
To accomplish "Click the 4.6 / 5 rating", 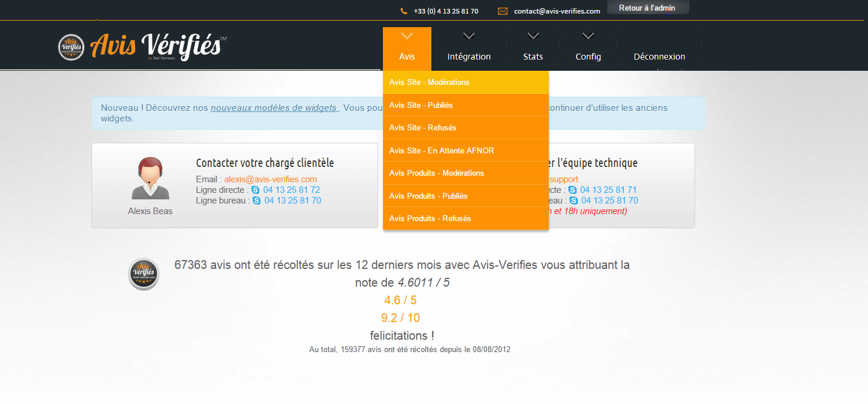I will (x=401, y=300).
